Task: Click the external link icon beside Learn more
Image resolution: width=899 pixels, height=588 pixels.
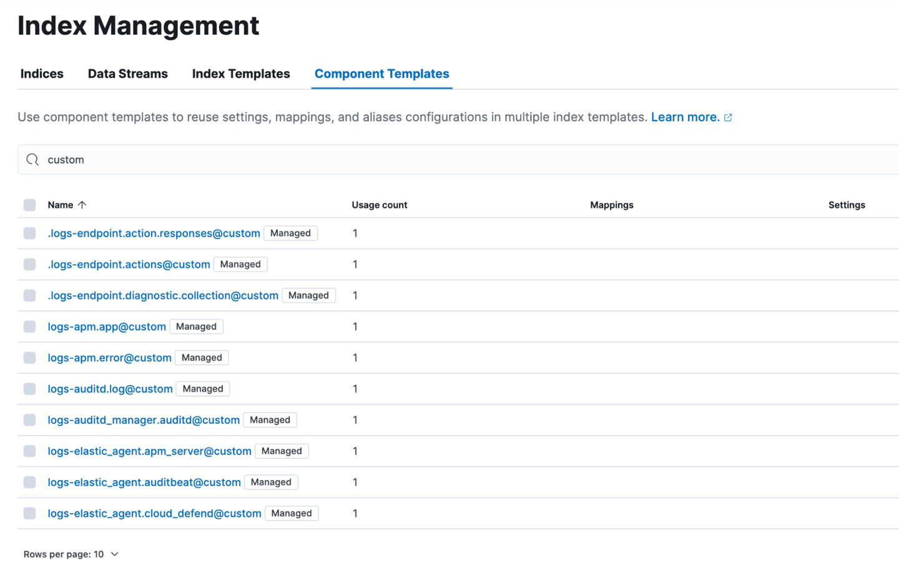Action: [728, 117]
